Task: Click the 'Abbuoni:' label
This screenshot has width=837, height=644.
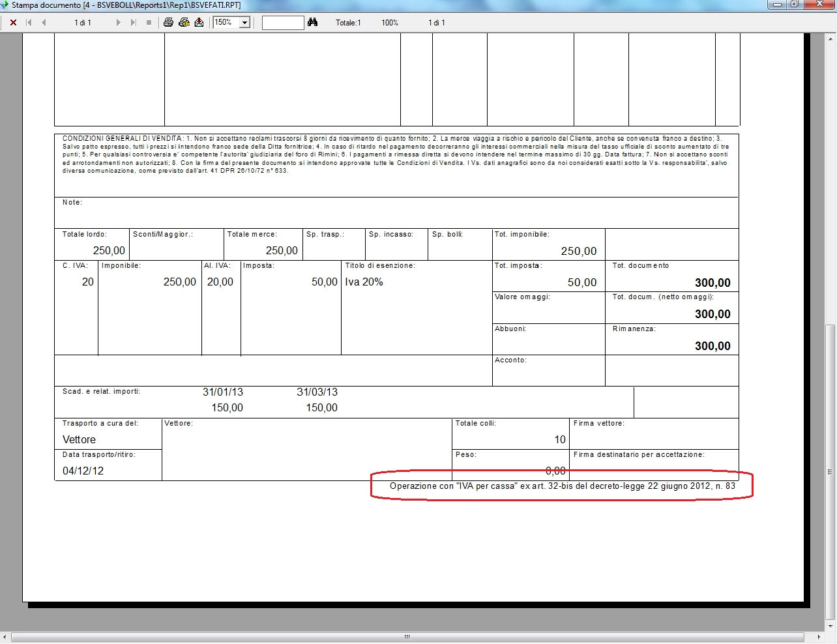Action: pos(510,329)
